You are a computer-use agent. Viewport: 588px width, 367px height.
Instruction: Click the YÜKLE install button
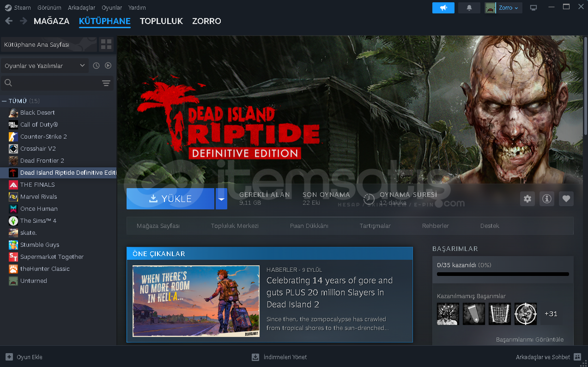(170, 199)
